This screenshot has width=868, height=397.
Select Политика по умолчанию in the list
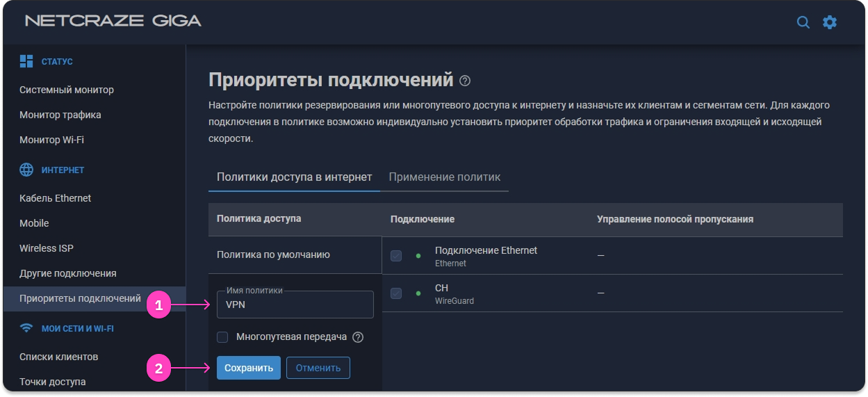click(273, 254)
